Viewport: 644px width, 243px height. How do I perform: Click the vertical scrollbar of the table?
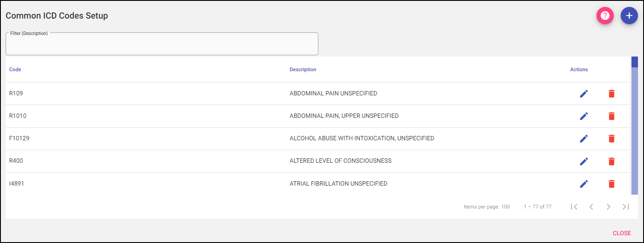click(634, 129)
